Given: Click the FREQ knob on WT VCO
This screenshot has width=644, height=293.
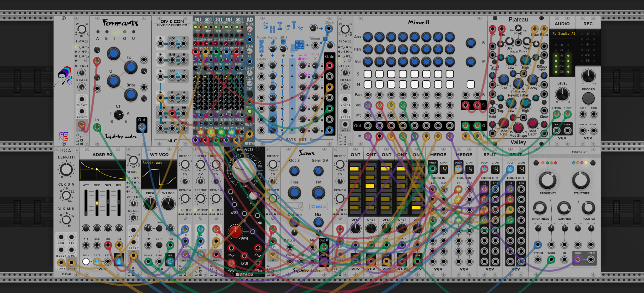Looking at the screenshot, I should click(150, 204).
